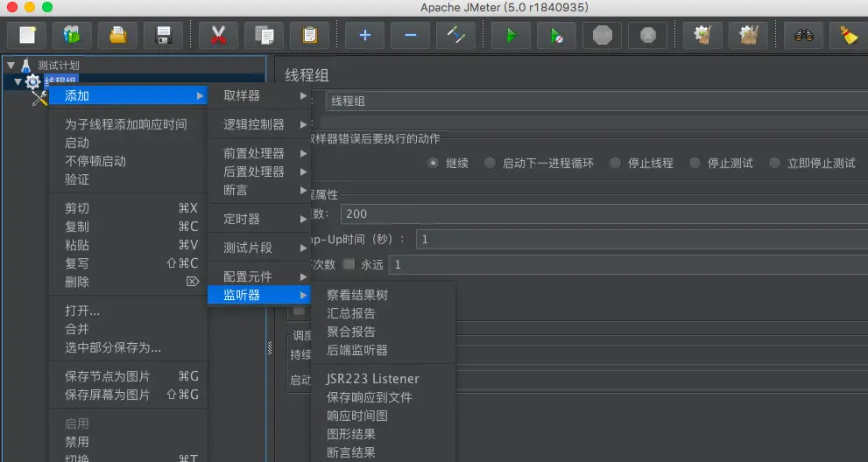Click the Shutdown test icon

(647, 35)
